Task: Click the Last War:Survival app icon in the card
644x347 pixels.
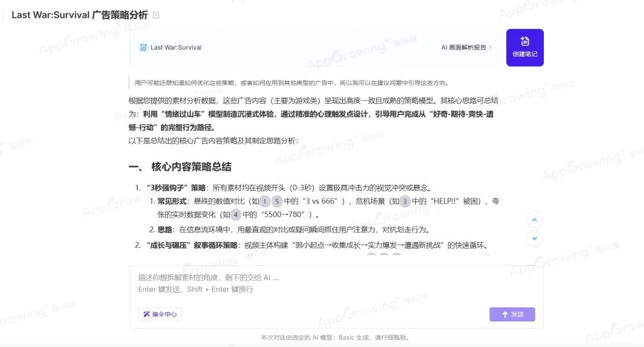Action: tap(143, 47)
